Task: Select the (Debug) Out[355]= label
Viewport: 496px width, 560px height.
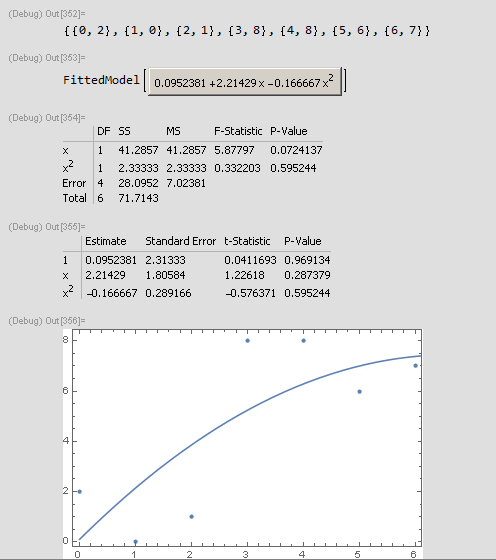Action: (47, 227)
